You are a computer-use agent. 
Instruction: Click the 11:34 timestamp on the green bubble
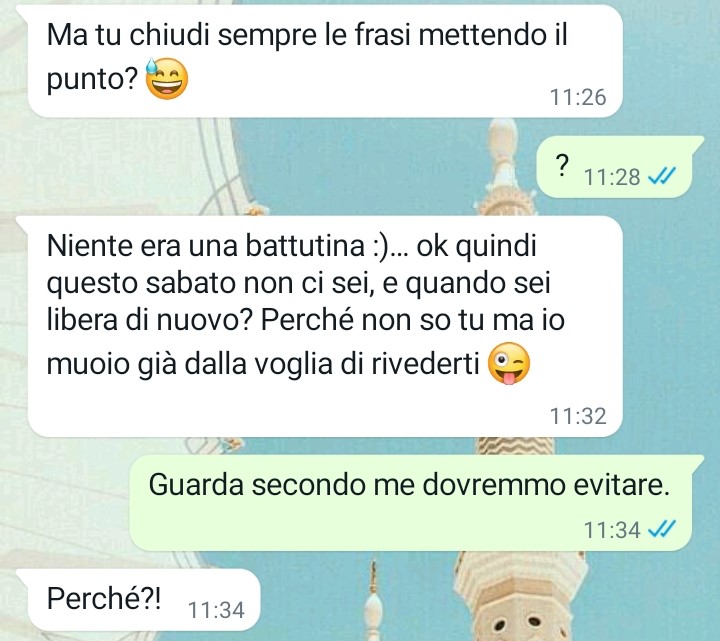(x=612, y=530)
